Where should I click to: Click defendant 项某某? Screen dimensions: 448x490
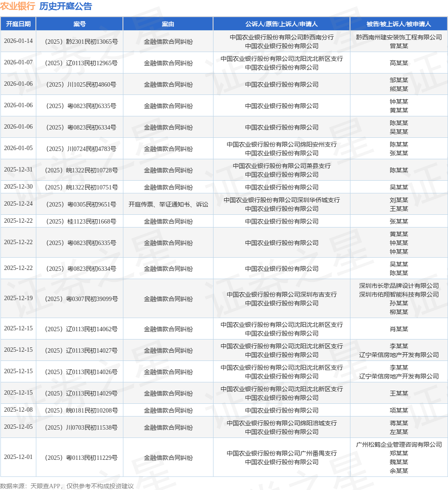tap(399, 410)
